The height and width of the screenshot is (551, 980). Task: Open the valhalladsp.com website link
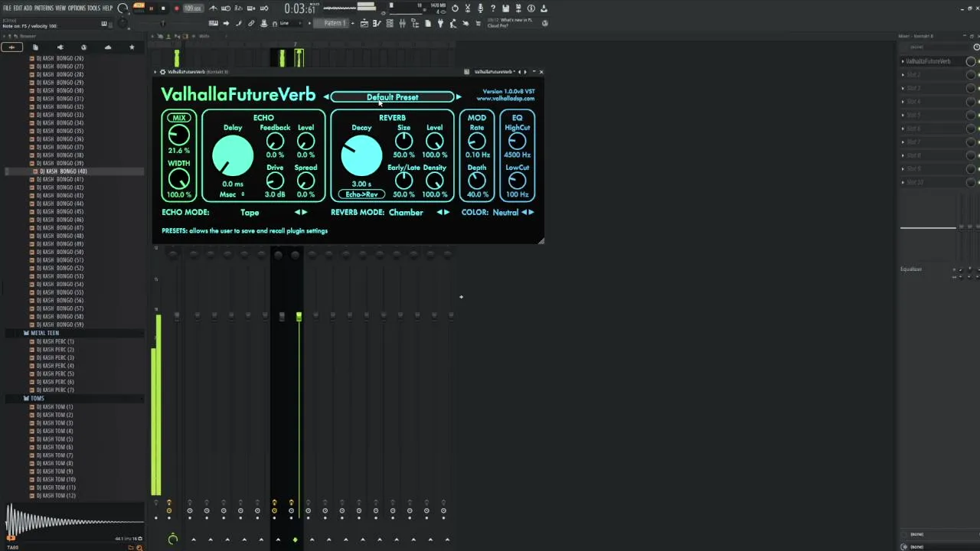pyautogui.click(x=505, y=99)
